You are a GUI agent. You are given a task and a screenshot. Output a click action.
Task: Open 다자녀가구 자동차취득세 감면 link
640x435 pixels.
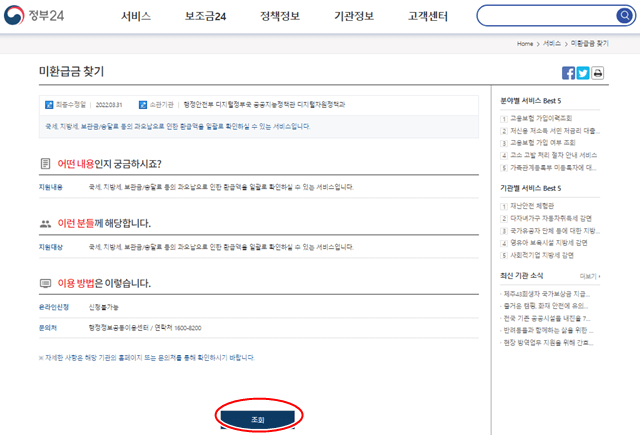point(551,218)
